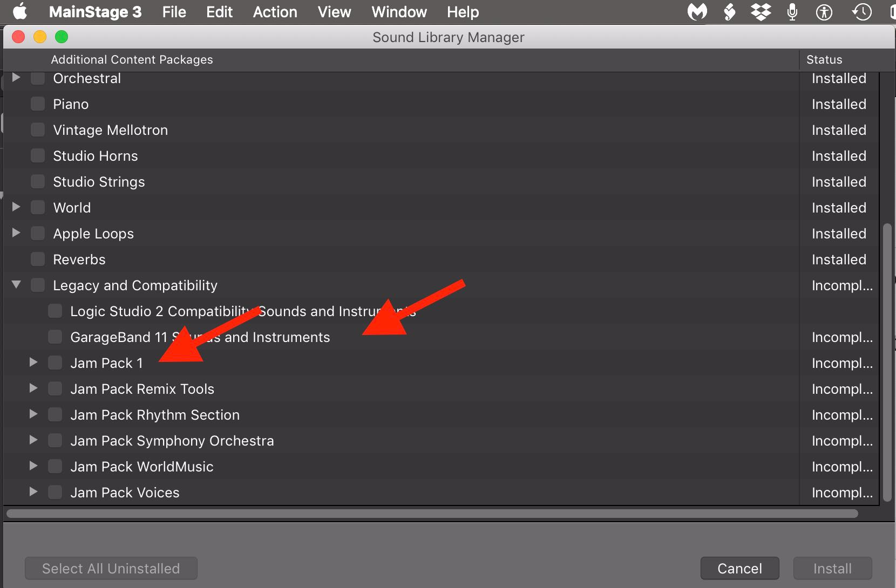Viewport: 896px width, 588px height.
Task: Expand Jam Pack Rhythm Section
Action: 33,414
